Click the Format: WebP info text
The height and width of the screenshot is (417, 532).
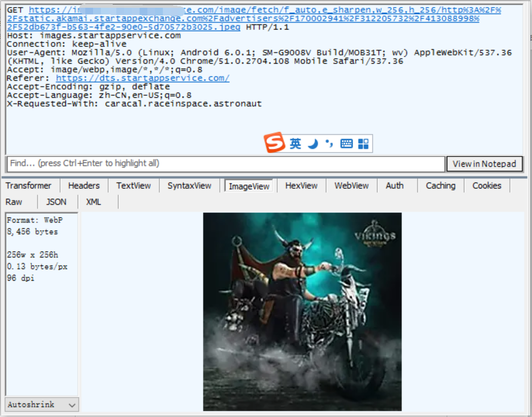pos(35,220)
